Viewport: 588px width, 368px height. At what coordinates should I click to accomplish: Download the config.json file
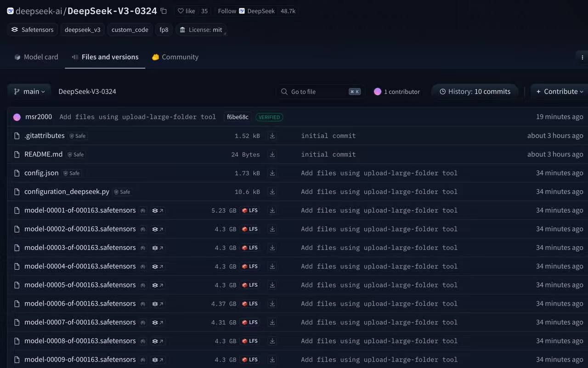point(272,173)
